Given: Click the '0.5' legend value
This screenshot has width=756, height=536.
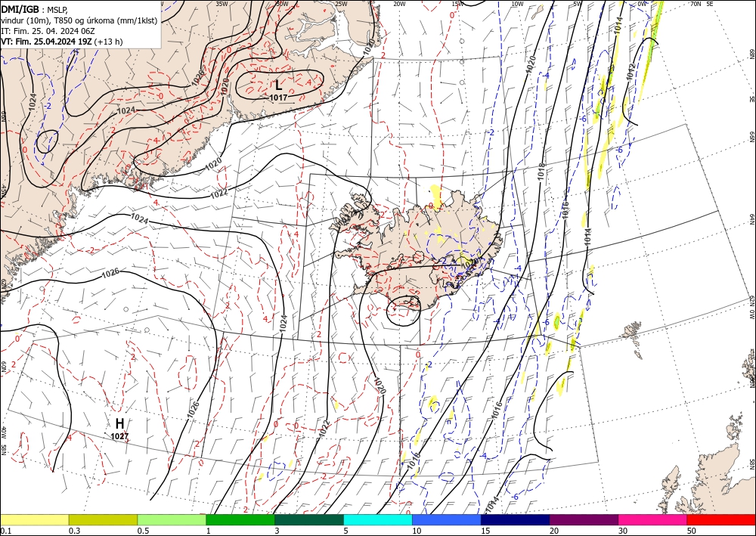Looking at the screenshot, I should click(x=144, y=531).
